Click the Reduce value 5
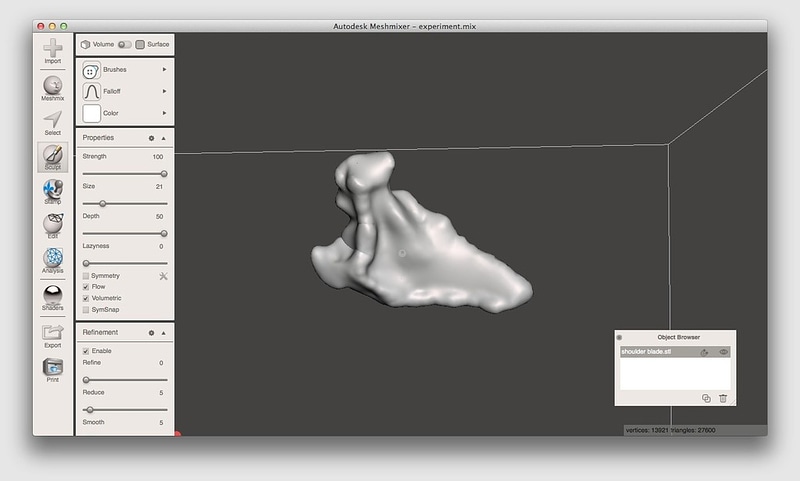Image resolution: width=800 pixels, height=481 pixels. 161,393
